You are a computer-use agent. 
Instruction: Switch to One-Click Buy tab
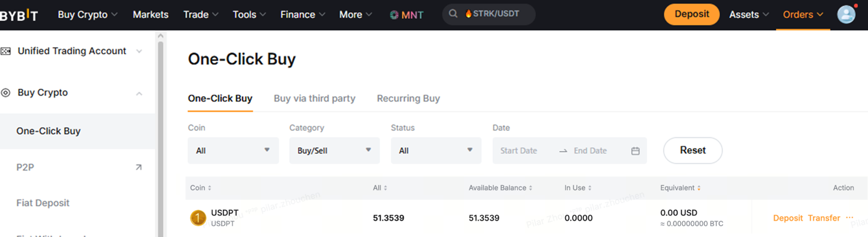click(220, 98)
